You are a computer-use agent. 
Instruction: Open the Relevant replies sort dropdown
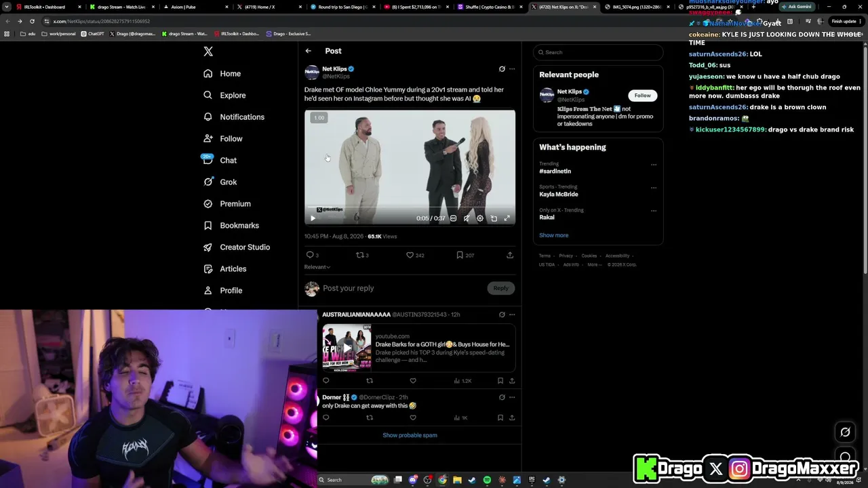[x=317, y=267]
